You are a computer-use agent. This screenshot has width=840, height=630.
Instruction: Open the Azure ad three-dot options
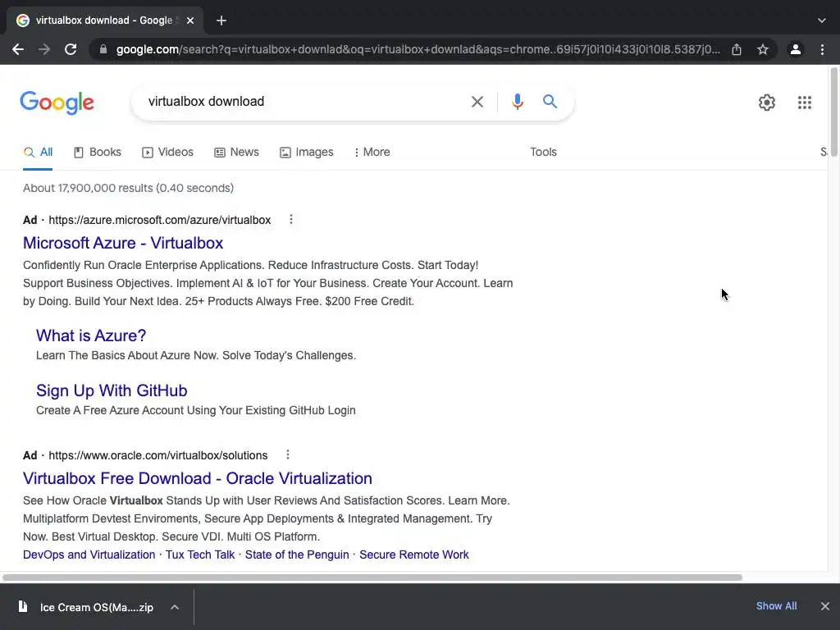pyautogui.click(x=291, y=219)
